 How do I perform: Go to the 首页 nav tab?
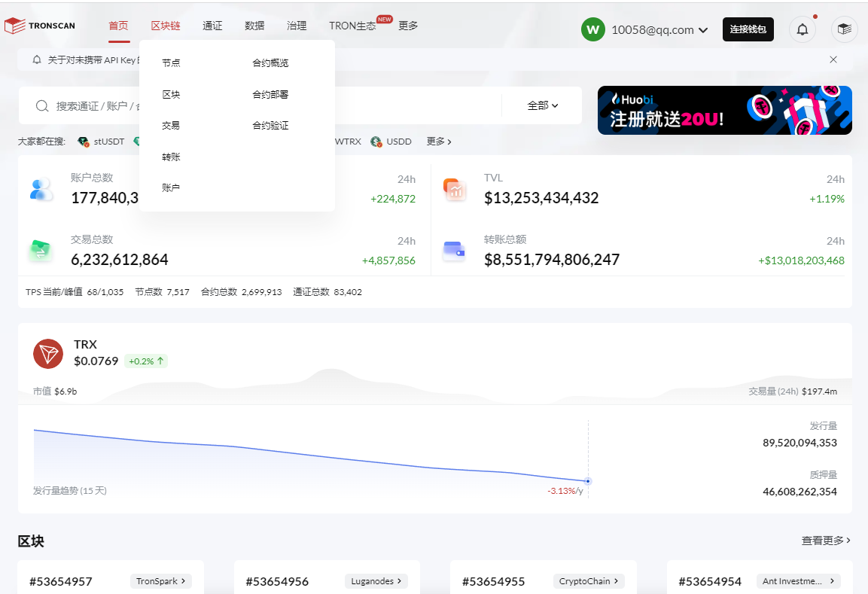118,26
